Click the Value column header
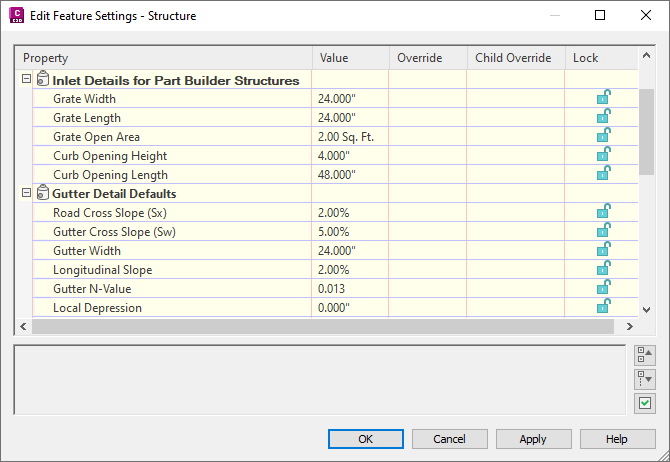 [x=349, y=58]
